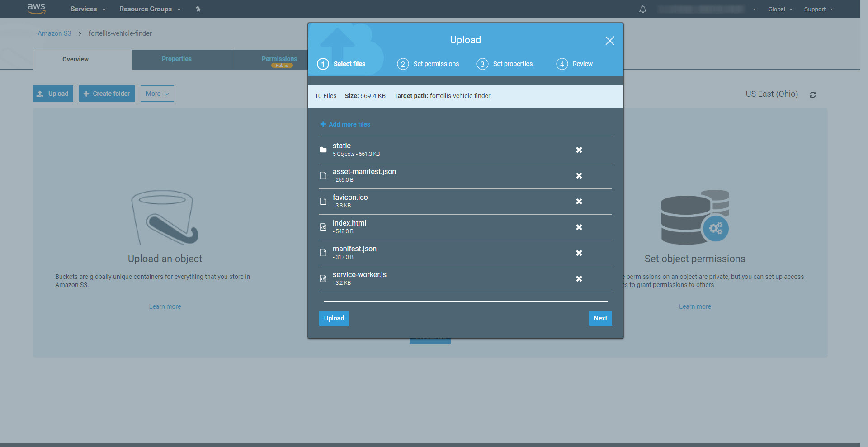Open the notifications bell
Screen dimensions: 868x447
642,9
